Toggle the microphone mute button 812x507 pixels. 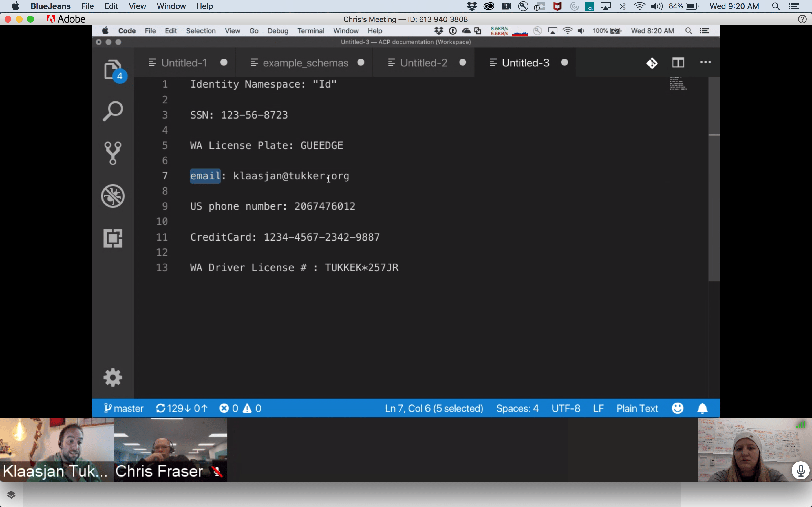tap(801, 470)
